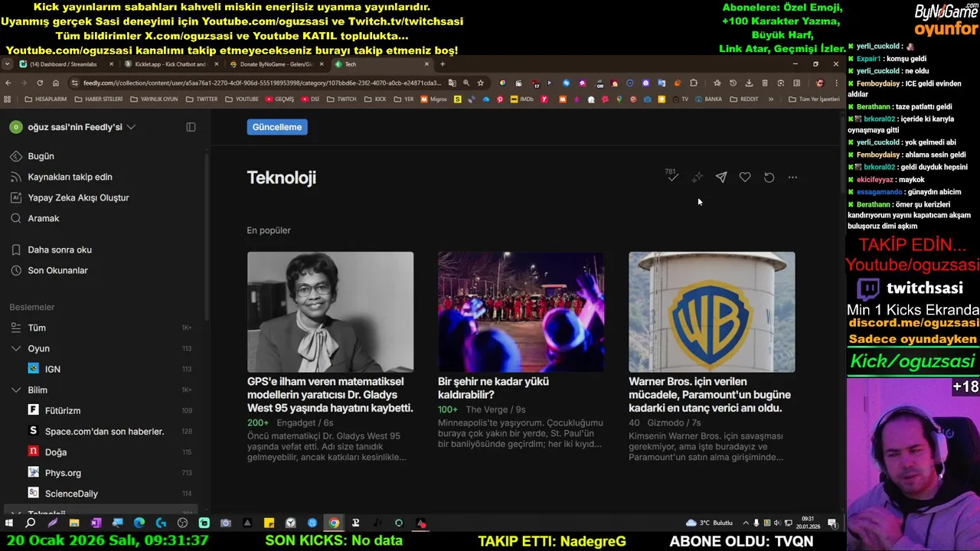Open headline Warner Bros. için verilen mücadele
Viewport: 980px width, 551px height.
click(x=710, y=394)
